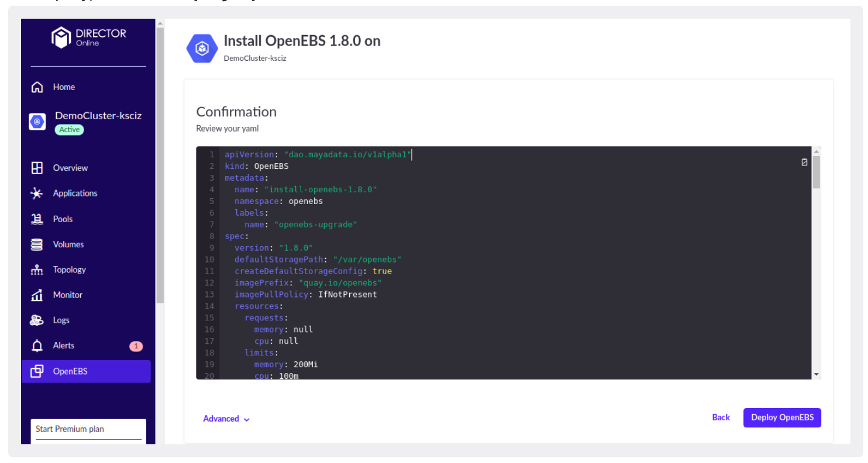Viewport: 868px width, 463px height.
Task: Click the version "1.8.0" value
Action: 296,248
